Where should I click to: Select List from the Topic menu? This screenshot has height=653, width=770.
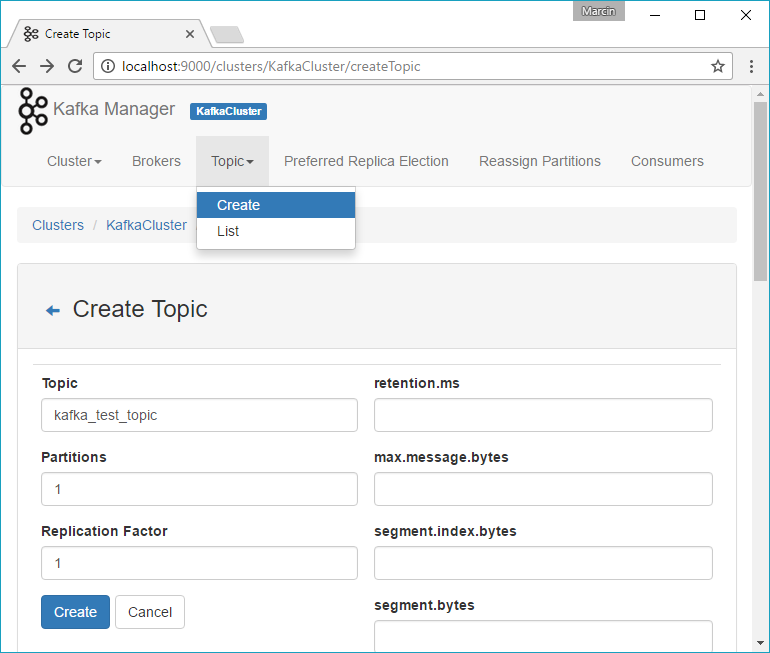(x=276, y=231)
